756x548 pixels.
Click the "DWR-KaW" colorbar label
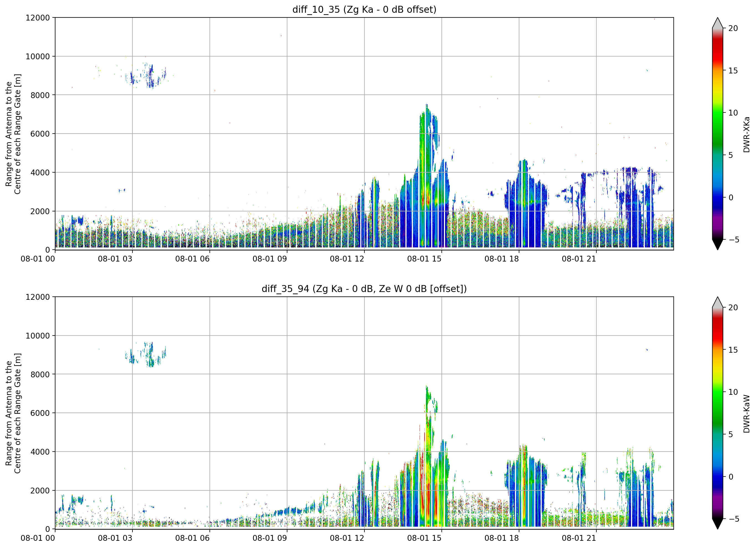pyautogui.click(x=746, y=414)
